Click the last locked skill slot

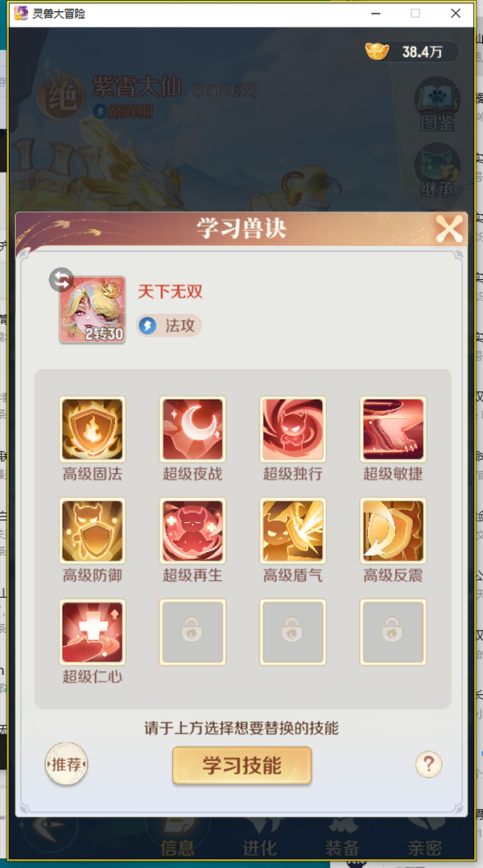tap(394, 631)
